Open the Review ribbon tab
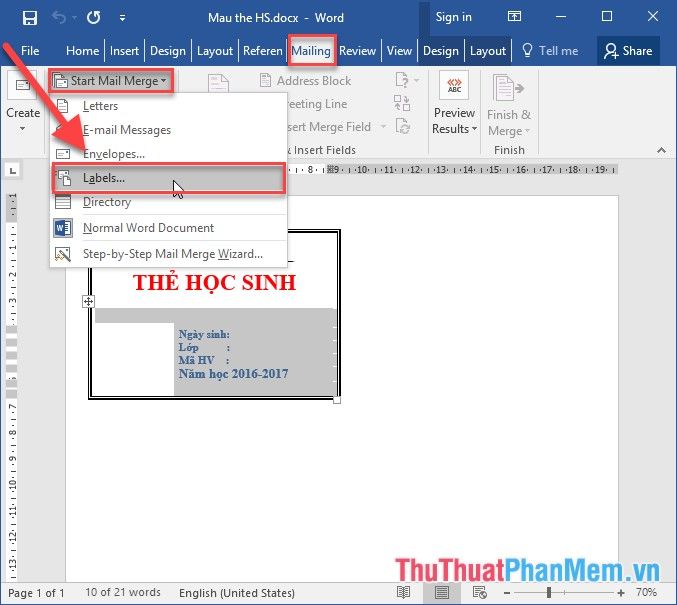Image resolution: width=677 pixels, height=605 pixels. pos(358,51)
